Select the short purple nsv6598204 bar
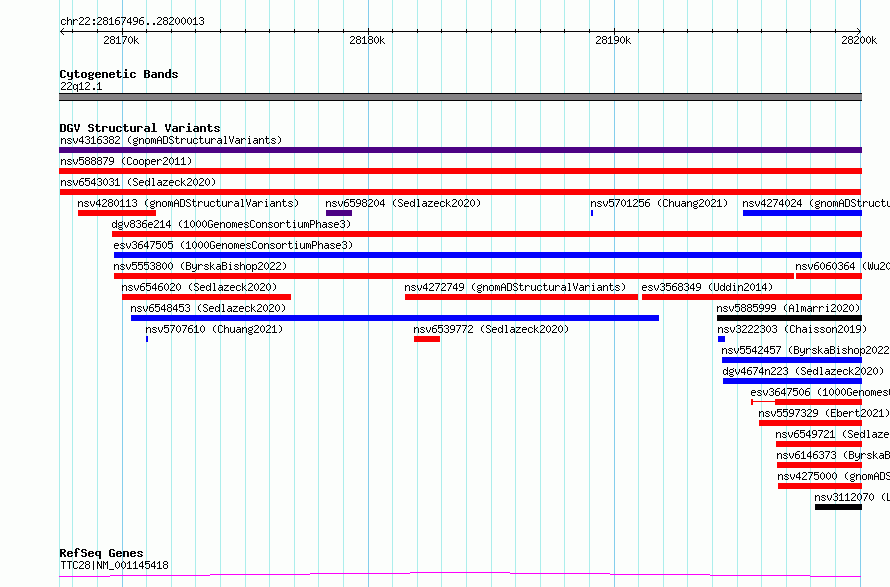This screenshot has width=890, height=587. [339, 213]
